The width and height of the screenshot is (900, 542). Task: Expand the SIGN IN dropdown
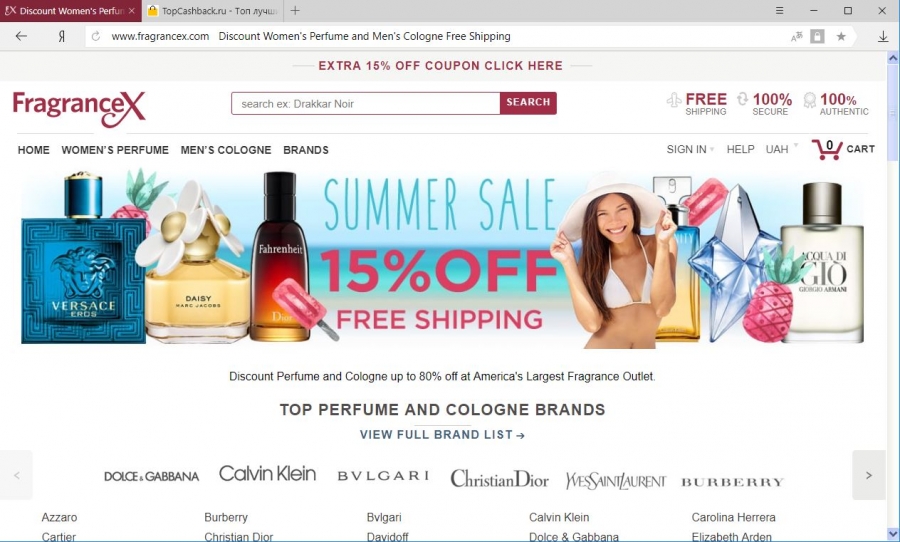690,149
